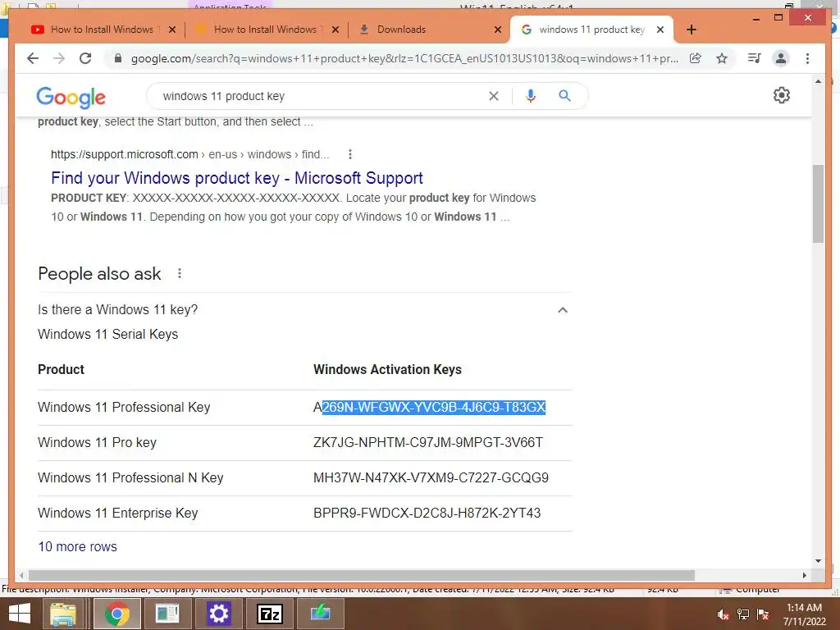Open the installer app with green arrow in taskbar

[x=321, y=614]
